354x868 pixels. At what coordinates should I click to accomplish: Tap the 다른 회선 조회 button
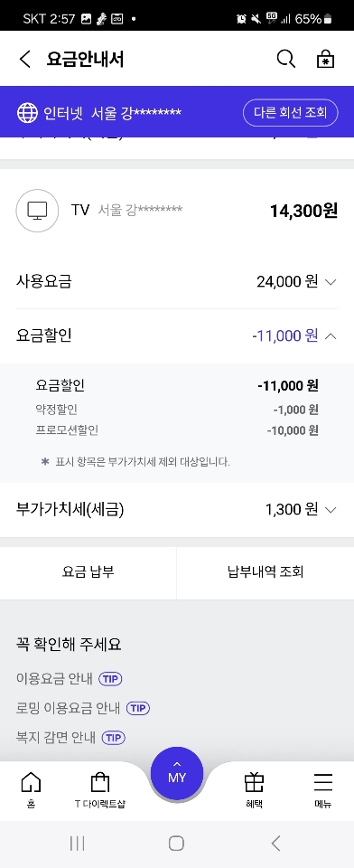(x=291, y=113)
